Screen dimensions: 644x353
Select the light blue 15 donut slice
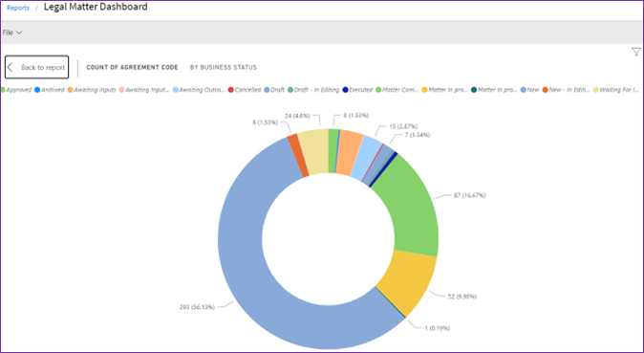[367, 159]
